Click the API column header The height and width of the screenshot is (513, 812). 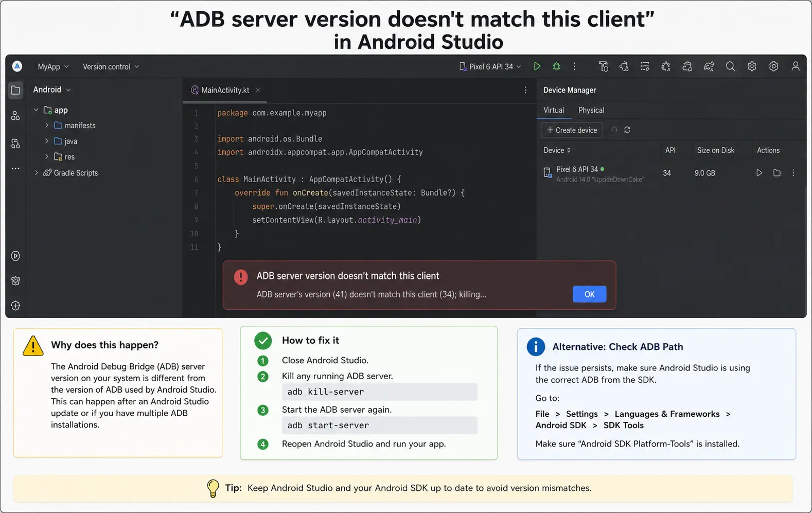[670, 150]
